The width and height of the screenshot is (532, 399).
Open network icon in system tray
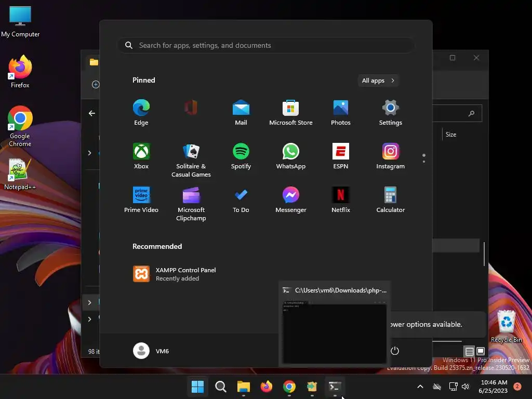(453, 387)
